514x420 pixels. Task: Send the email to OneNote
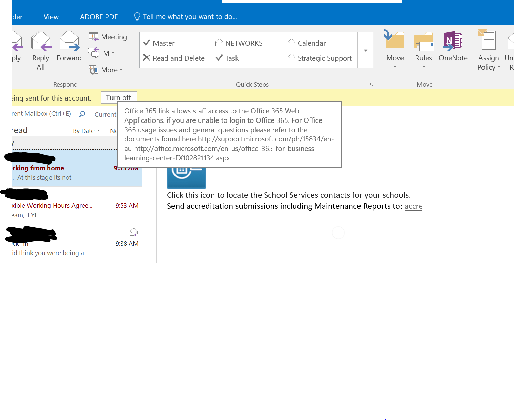point(453,46)
